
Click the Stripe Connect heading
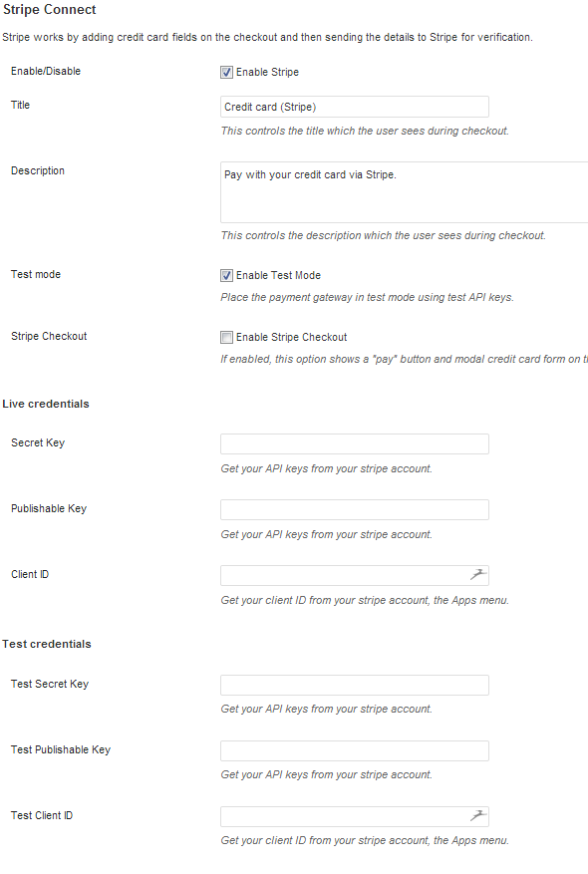(x=50, y=10)
